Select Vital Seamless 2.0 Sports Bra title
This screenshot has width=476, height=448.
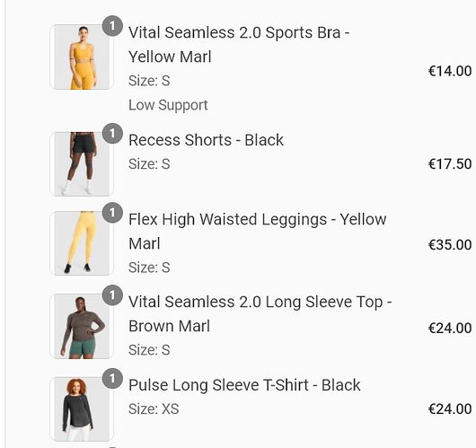239,45
